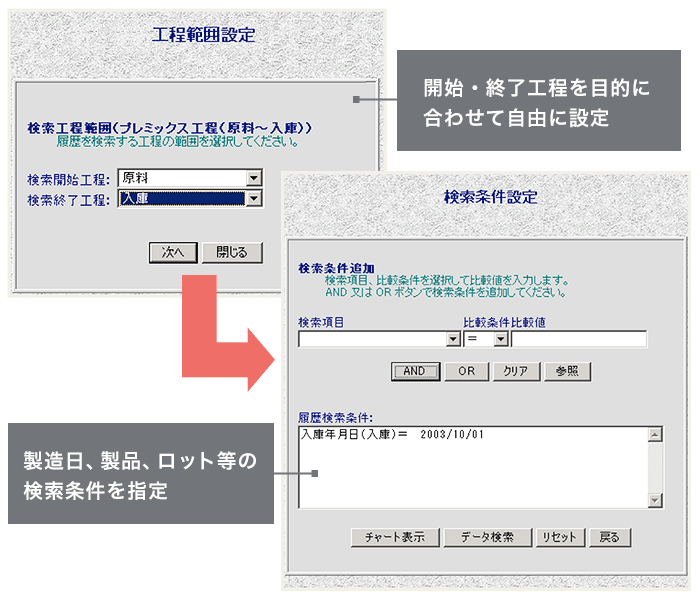Viewport: 700px width, 600px height.
Task: Click the 工程範囲設定 dialog title
Action: (204, 35)
